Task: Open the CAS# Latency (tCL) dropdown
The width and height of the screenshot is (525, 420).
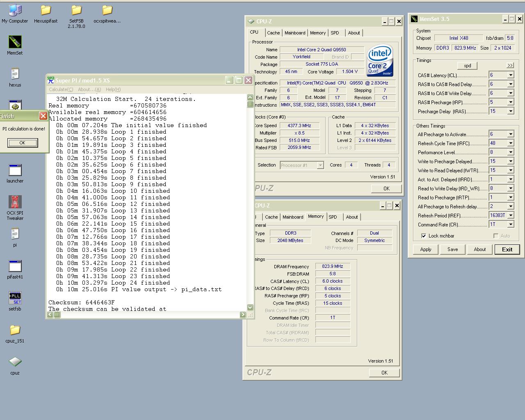Action: [x=511, y=75]
